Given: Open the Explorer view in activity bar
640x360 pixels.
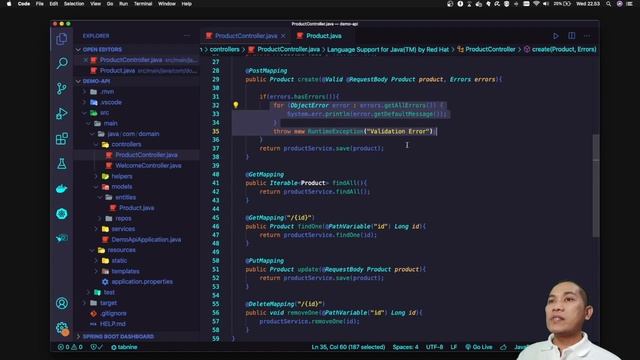Looking at the screenshot, I should [x=62, y=39].
